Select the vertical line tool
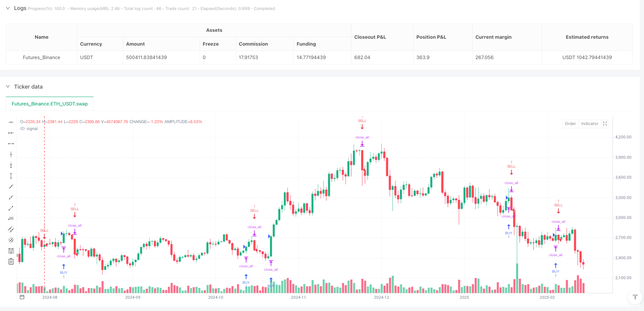 point(11,154)
